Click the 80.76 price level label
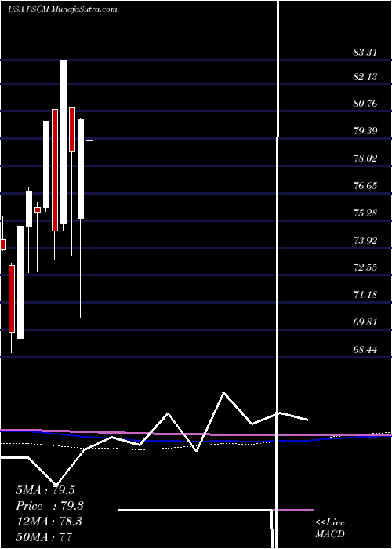This screenshot has height=549, width=392. (x=365, y=104)
